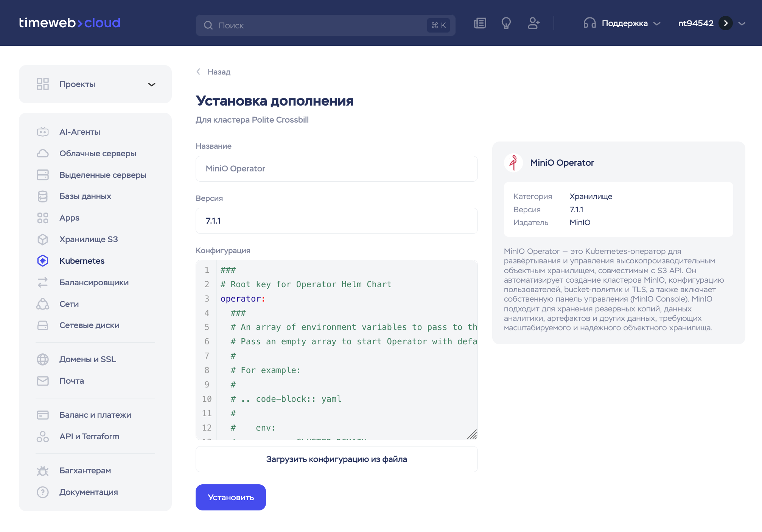
Task: Click the MinIO Operator flamingo logo
Action: tap(513, 163)
